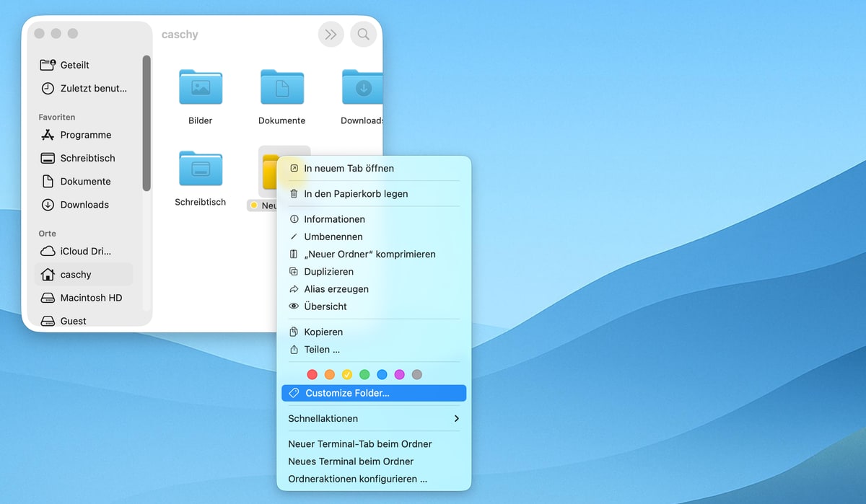Click the Finder sidebar scrollbar

click(146, 123)
